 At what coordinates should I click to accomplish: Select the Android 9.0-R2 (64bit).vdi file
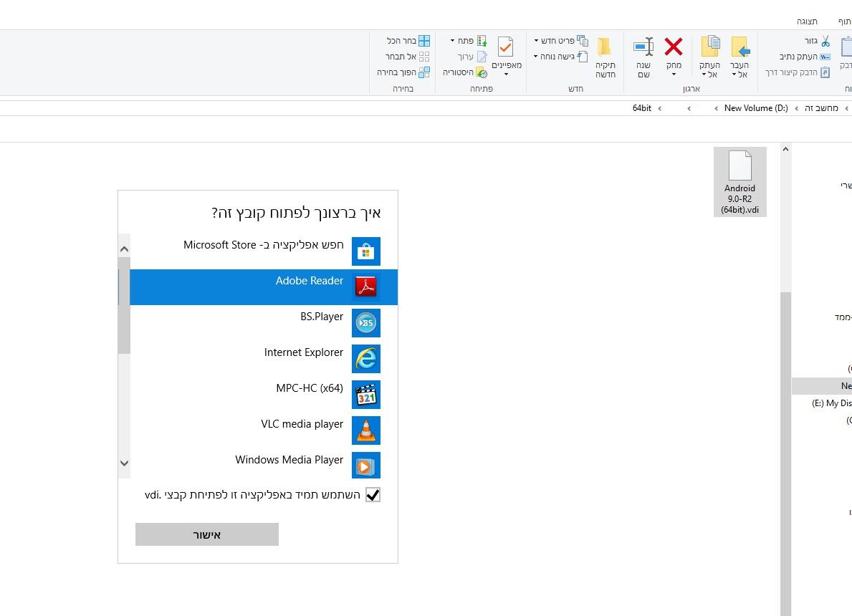click(x=739, y=182)
